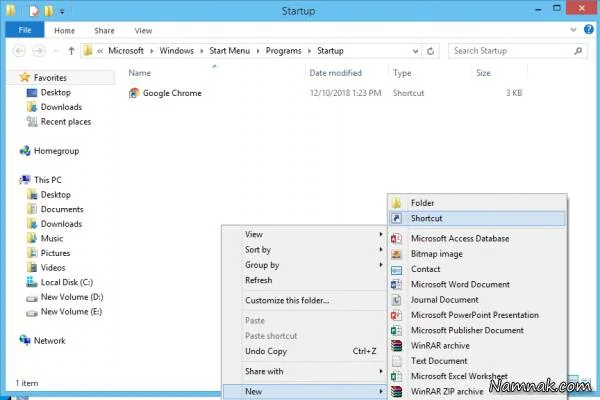Create a new WinRAR archive
This screenshot has width=600, height=400.
click(x=477, y=346)
